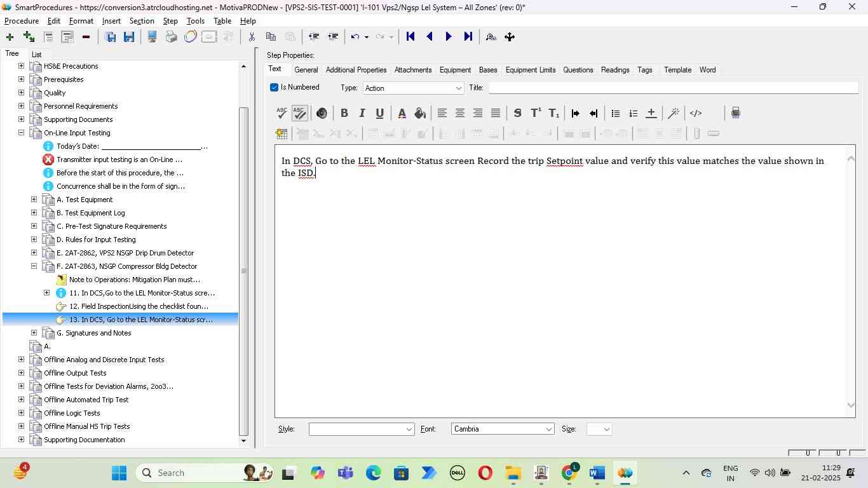Open the Readings tab
Screen dimensions: 868x488
(615, 70)
